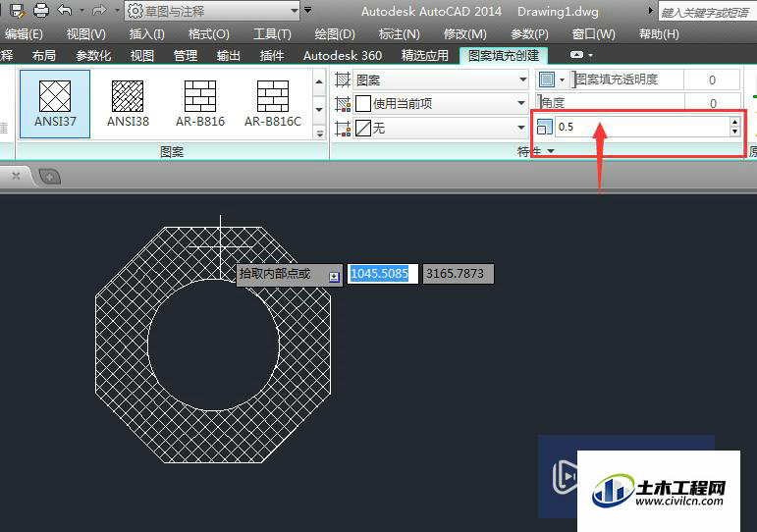Switch to the 参数化 ribbon tab
The width and height of the screenshot is (757, 532).
[x=93, y=56]
